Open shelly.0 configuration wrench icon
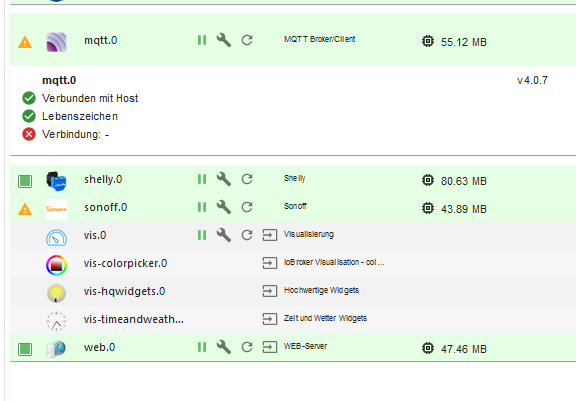The image size is (576, 401). click(x=224, y=179)
